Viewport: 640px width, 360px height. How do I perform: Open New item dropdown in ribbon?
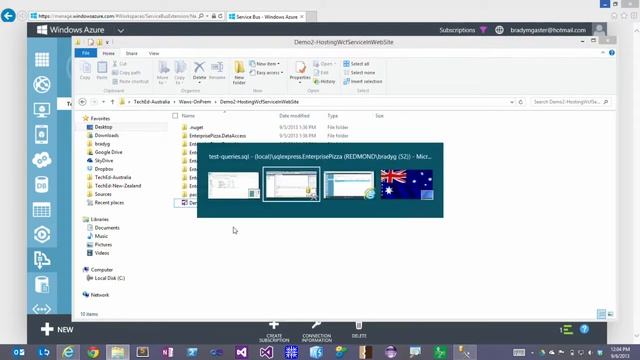tap(264, 64)
